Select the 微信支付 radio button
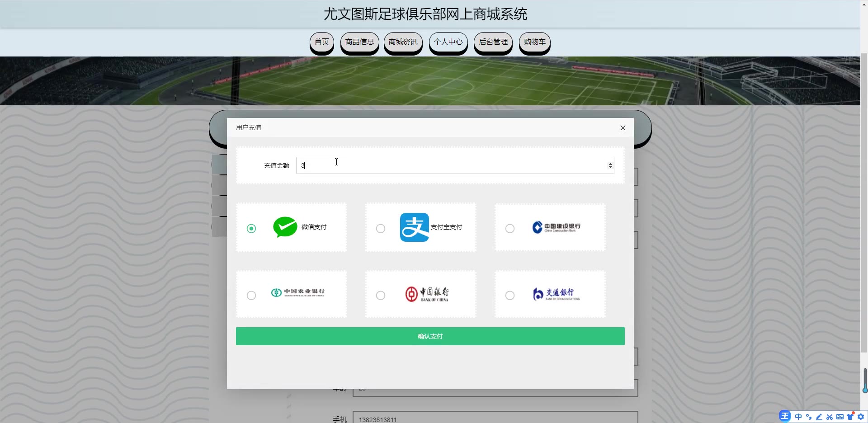868x423 pixels. pos(251,229)
